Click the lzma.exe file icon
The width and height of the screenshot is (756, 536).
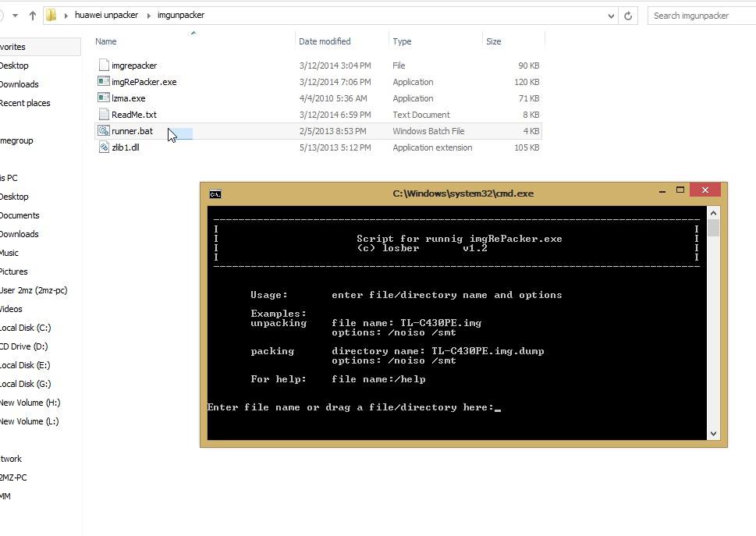(x=103, y=98)
